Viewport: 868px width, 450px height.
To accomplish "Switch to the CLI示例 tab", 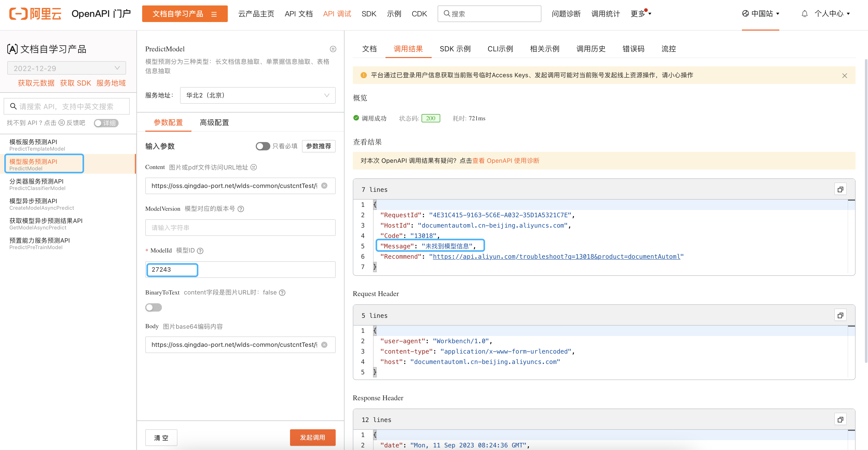I will (500, 49).
